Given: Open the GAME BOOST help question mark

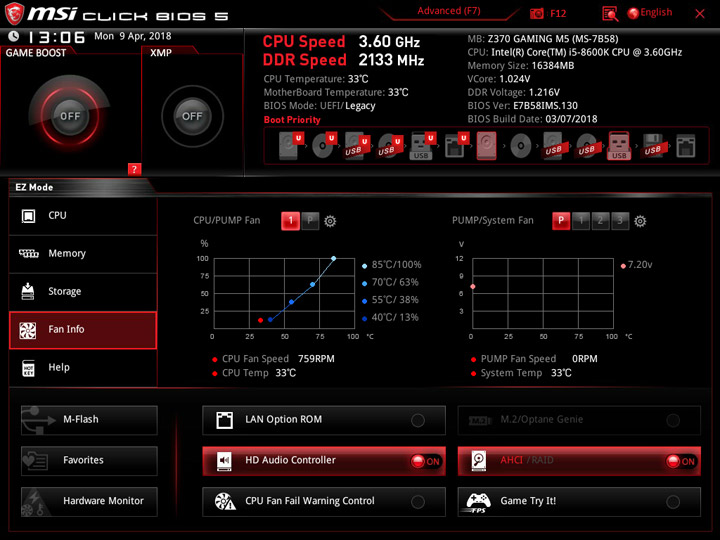Looking at the screenshot, I should point(134,169).
